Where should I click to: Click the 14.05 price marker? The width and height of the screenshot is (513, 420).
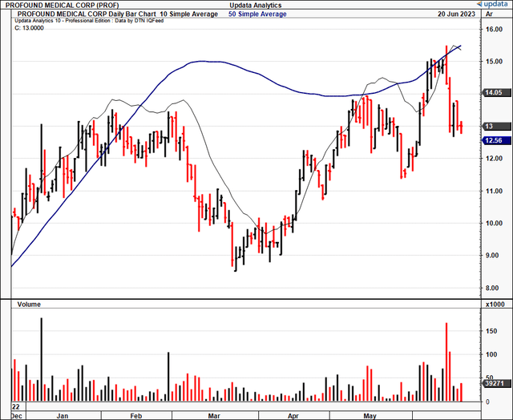(x=496, y=92)
